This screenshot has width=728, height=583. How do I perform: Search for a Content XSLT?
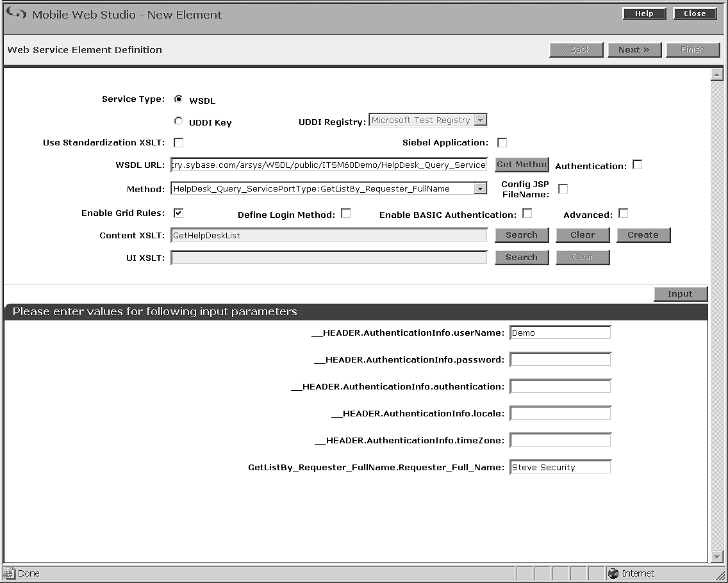[522, 235]
